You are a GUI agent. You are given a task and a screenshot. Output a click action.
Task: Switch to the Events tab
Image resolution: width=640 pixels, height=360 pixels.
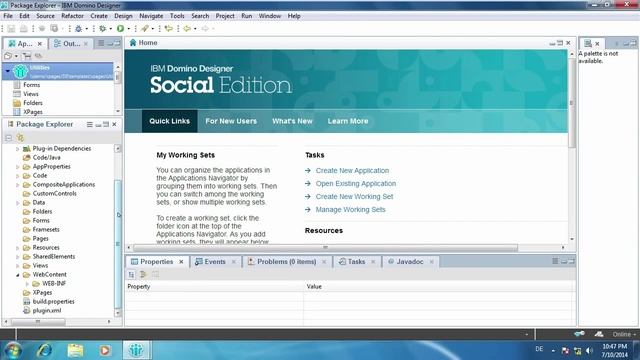click(x=215, y=262)
